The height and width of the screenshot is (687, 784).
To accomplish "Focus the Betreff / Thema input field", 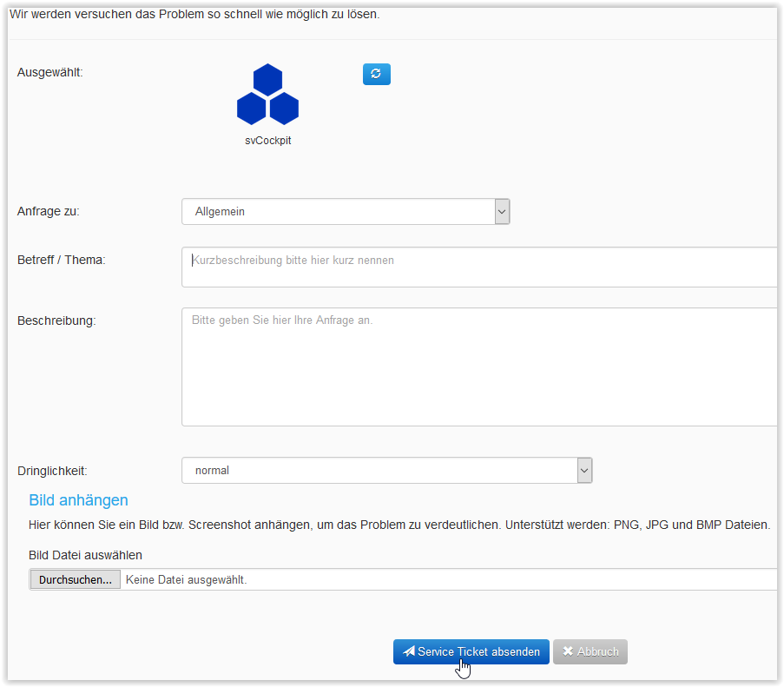I will [478, 267].
